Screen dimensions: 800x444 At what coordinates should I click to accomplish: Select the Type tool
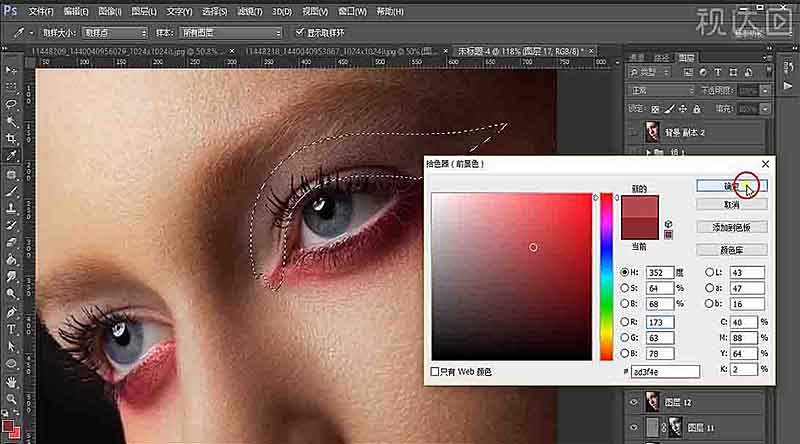point(11,329)
